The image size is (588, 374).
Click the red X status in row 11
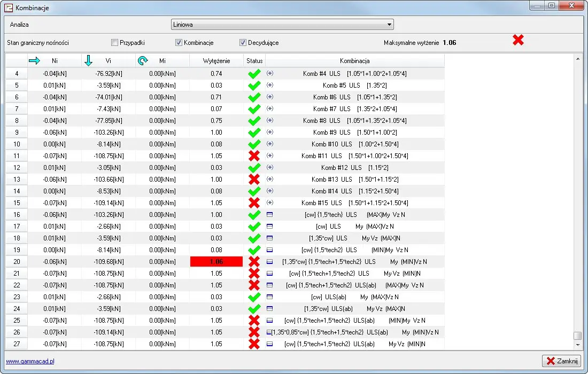254,155
